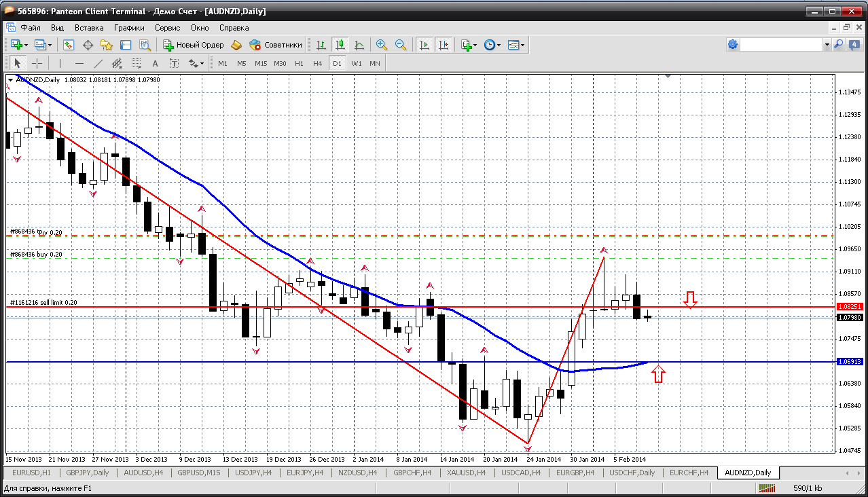Viewport: 868px width, 497px height.
Task: Switch timeframe to M1
Action: [223, 63]
